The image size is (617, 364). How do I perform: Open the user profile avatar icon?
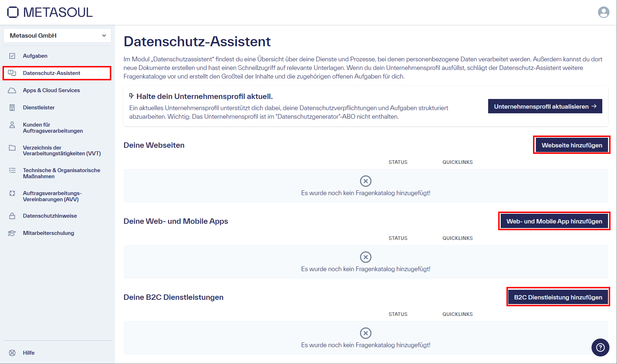[x=604, y=12]
